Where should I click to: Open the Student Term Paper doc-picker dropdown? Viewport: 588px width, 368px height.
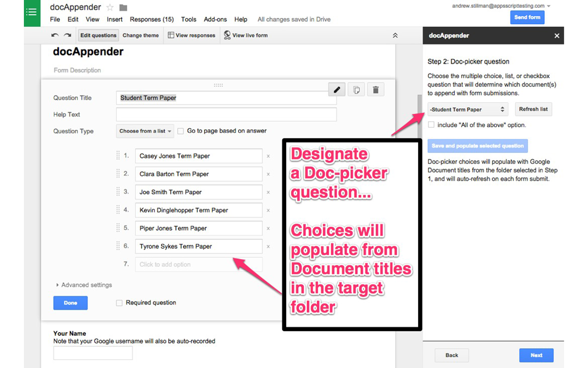click(x=468, y=109)
